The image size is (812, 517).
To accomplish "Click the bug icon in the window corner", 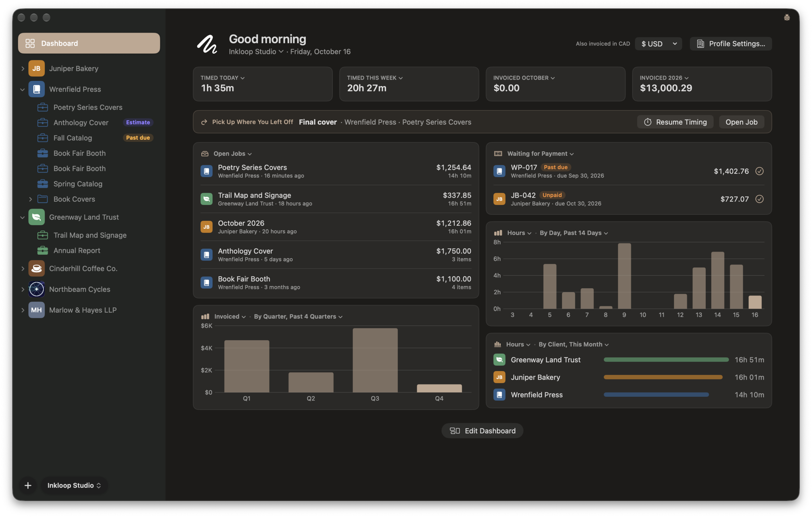I will (x=787, y=17).
